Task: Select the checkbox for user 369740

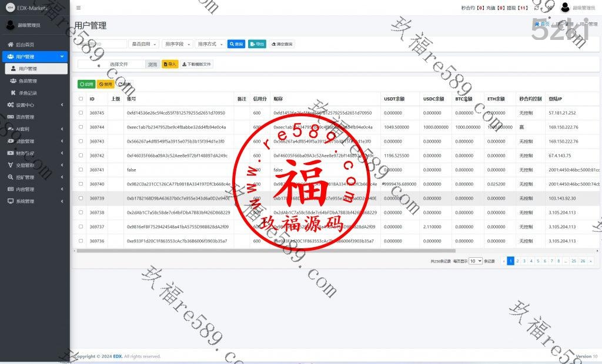Action: (x=81, y=184)
